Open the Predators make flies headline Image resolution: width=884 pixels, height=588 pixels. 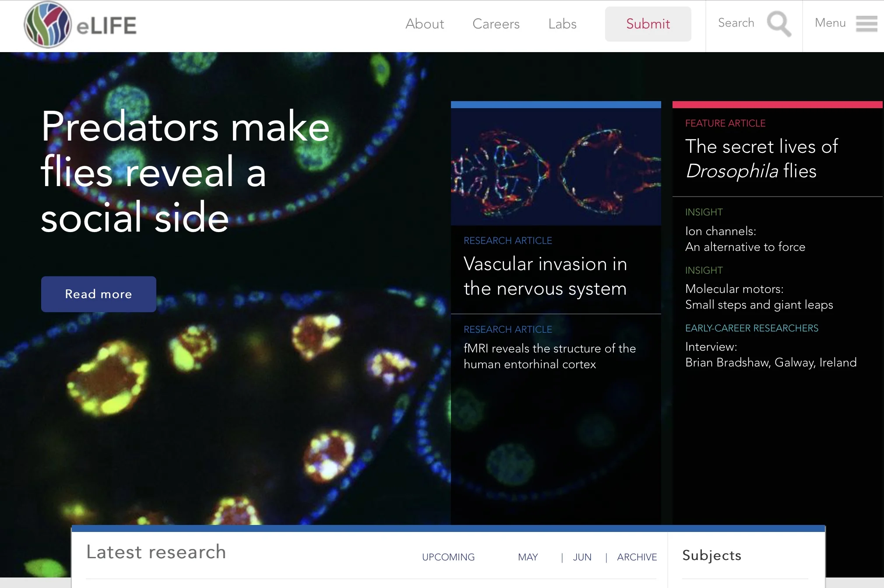pos(185,172)
